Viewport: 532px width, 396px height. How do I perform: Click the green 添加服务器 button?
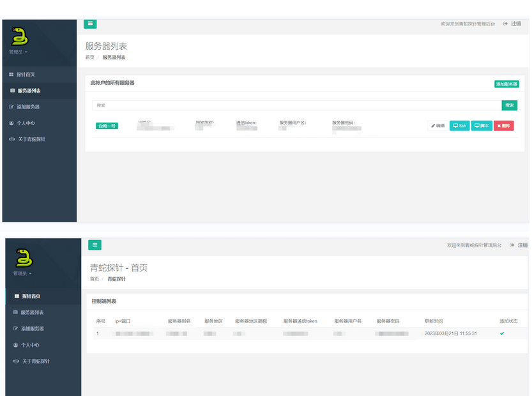tap(506, 84)
